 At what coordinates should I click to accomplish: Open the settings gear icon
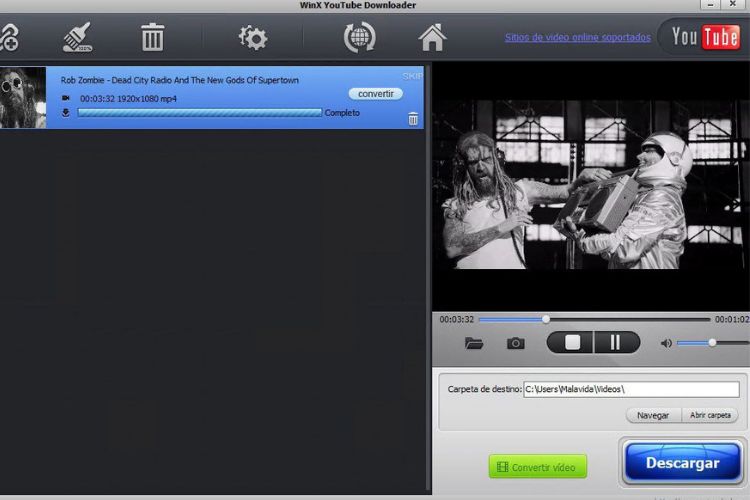point(253,38)
